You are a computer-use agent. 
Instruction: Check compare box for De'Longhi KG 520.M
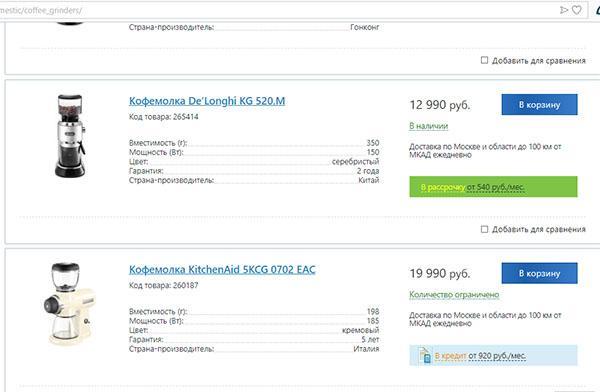484,229
